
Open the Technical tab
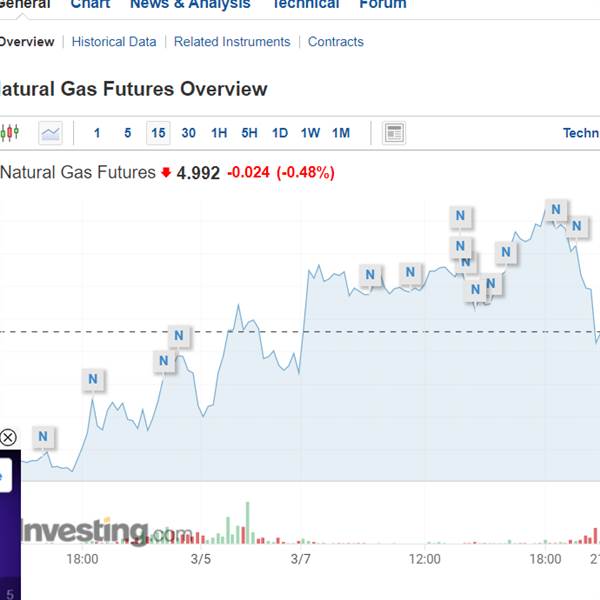(305, 4)
